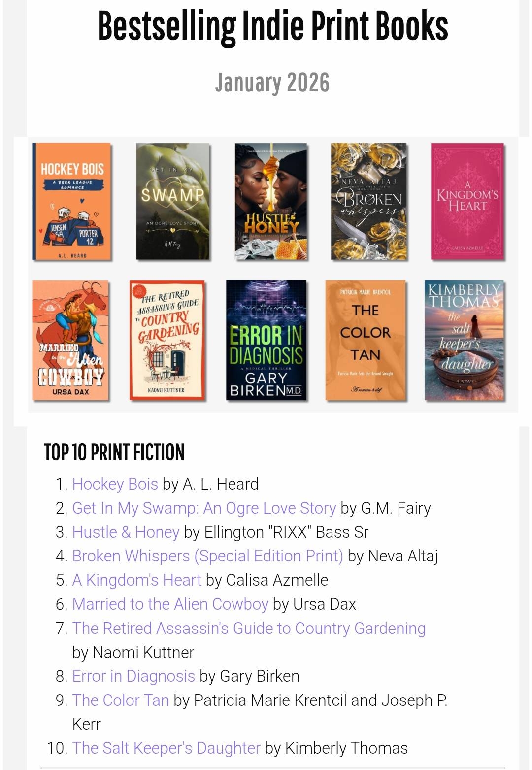Click the Hustle & Honey list link

(126, 532)
